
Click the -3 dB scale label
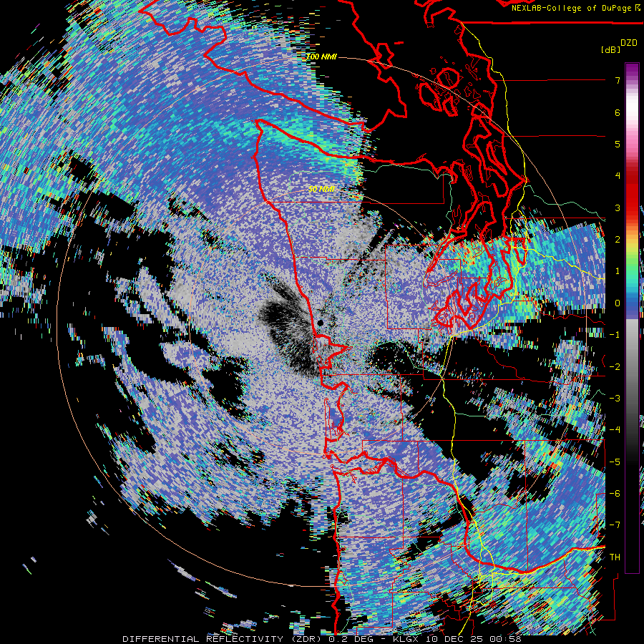(615, 399)
